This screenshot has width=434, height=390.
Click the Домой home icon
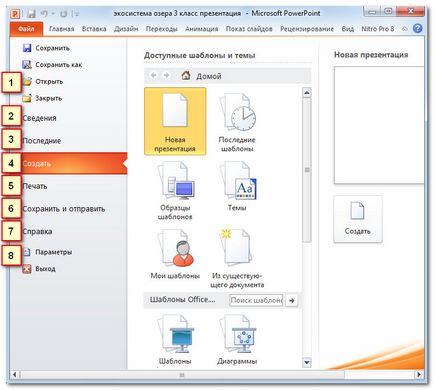click(x=186, y=76)
